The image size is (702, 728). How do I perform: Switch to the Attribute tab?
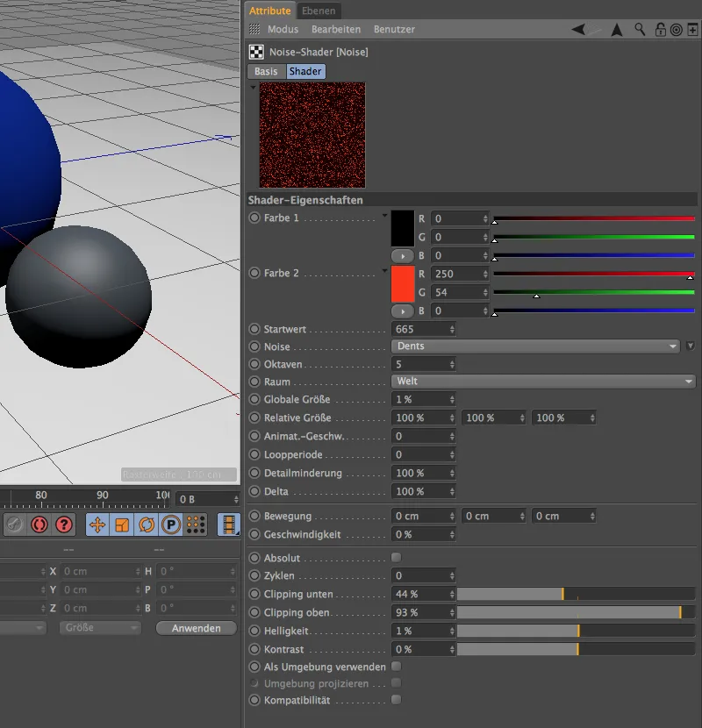270,11
